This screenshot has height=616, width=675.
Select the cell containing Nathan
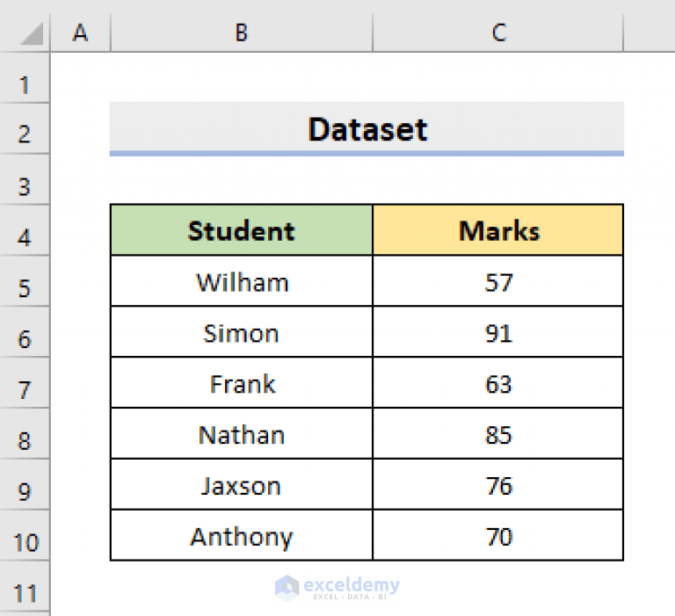(x=242, y=433)
